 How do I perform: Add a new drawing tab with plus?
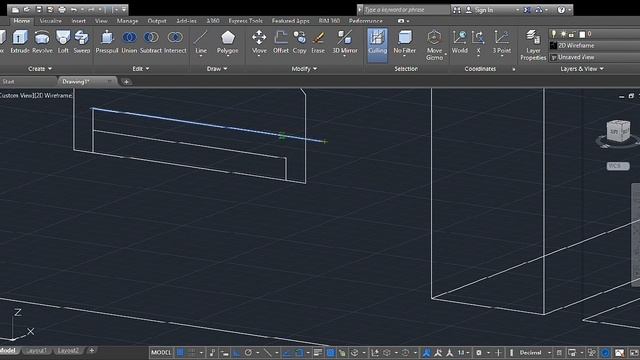126,82
